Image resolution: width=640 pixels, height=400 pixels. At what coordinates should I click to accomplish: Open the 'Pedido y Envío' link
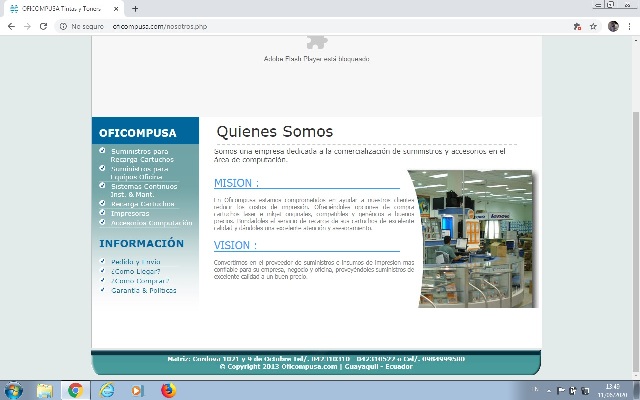point(136,262)
